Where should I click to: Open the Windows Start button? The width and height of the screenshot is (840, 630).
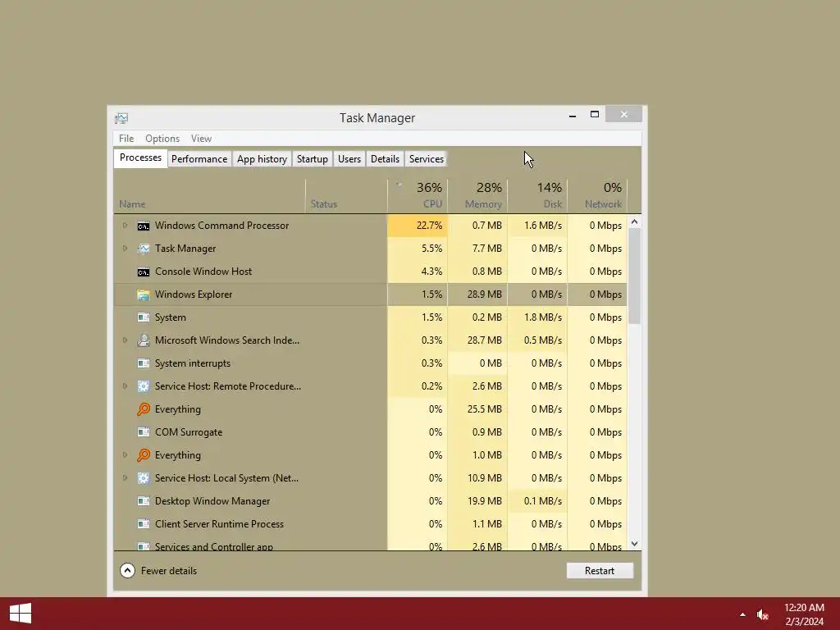21,614
